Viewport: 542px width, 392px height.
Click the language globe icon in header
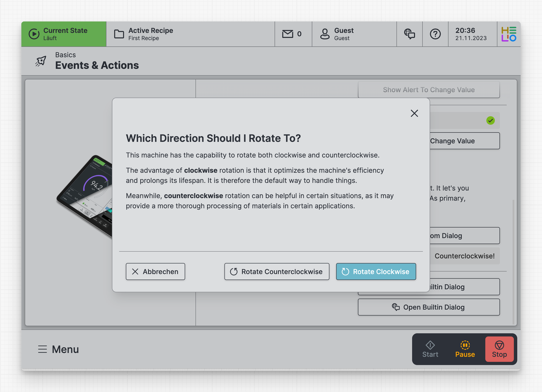[x=409, y=34]
